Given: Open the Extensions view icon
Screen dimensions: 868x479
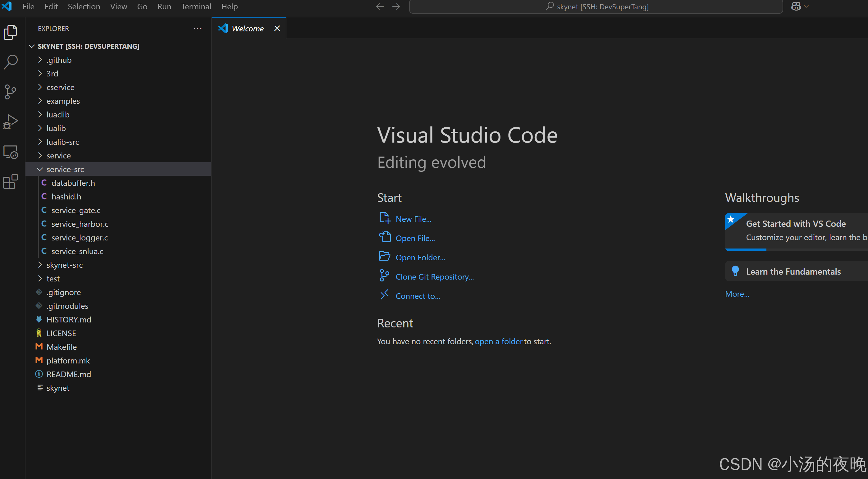Looking at the screenshot, I should tap(11, 182).
